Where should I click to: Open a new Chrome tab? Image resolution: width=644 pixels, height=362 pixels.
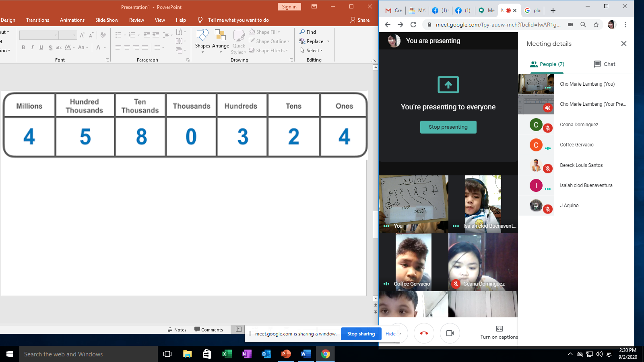coord(553,10)
